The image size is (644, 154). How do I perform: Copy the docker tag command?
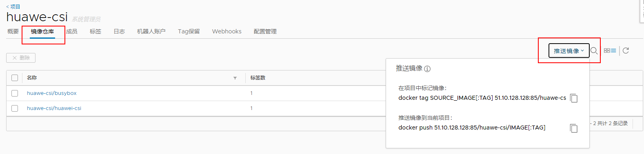click(574, 98)
